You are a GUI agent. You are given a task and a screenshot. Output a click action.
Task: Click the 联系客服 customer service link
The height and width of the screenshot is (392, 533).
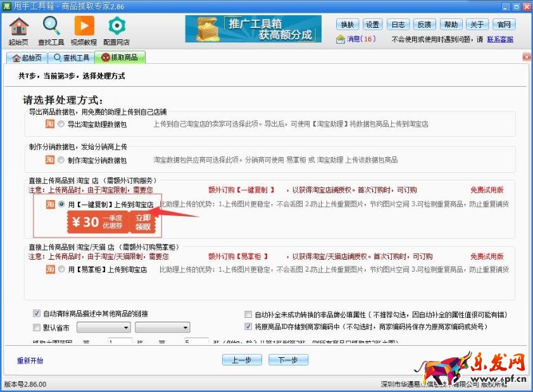point(499,39)
